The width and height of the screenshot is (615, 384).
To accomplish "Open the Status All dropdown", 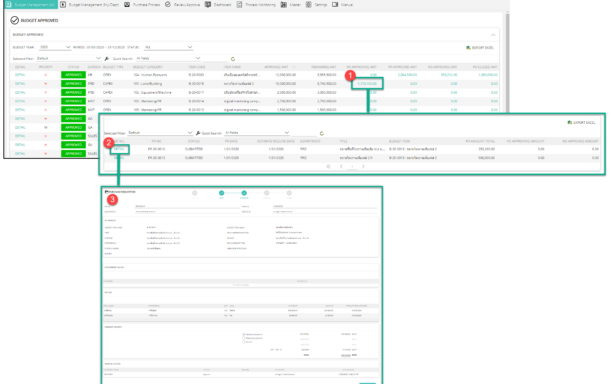I will click(x=168, y=47).
